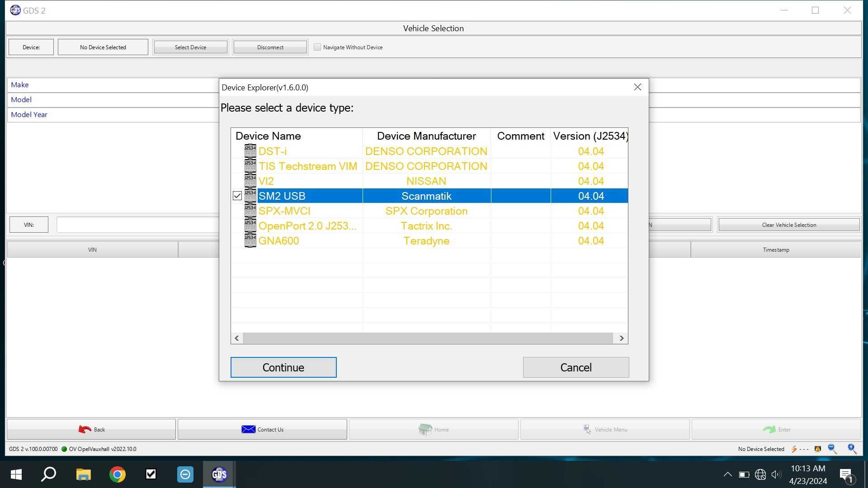Click Clear Vehicle Selection button
The image size is (868, 488).
click(788, 225)
